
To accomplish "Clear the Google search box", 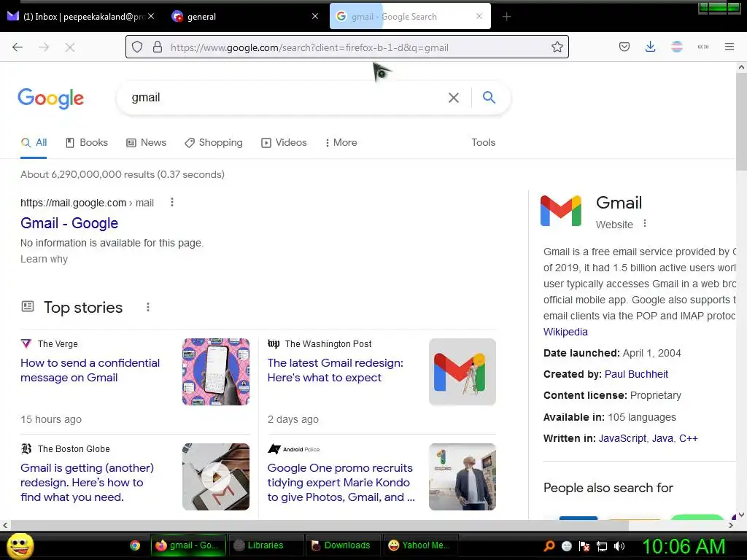I will point(454,98).
